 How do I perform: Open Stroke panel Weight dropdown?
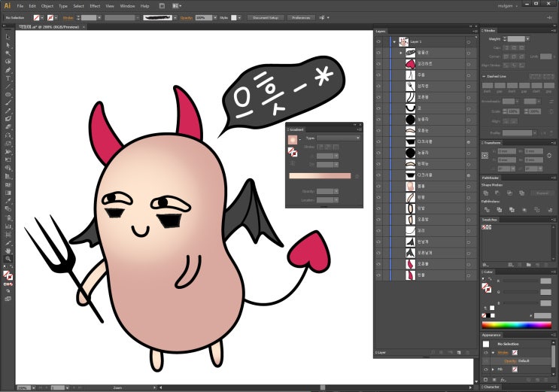pos(527,39)
